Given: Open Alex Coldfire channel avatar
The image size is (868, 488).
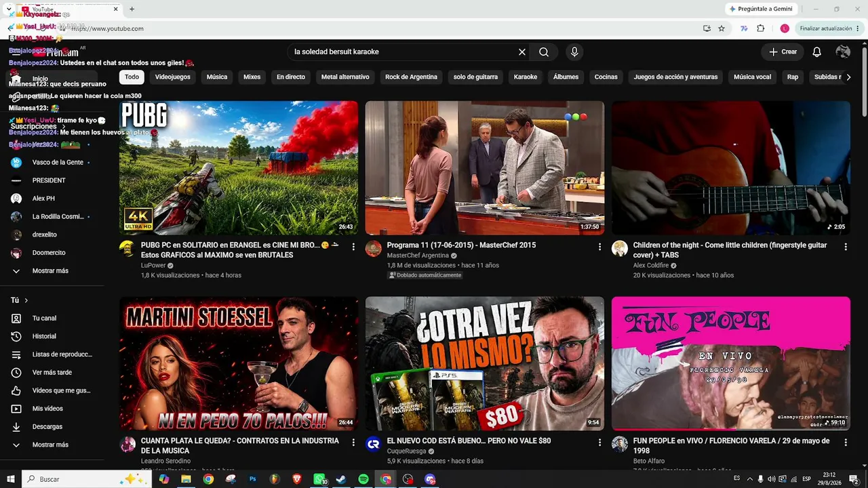Looking at the screenshot, I should click(620, 248).
